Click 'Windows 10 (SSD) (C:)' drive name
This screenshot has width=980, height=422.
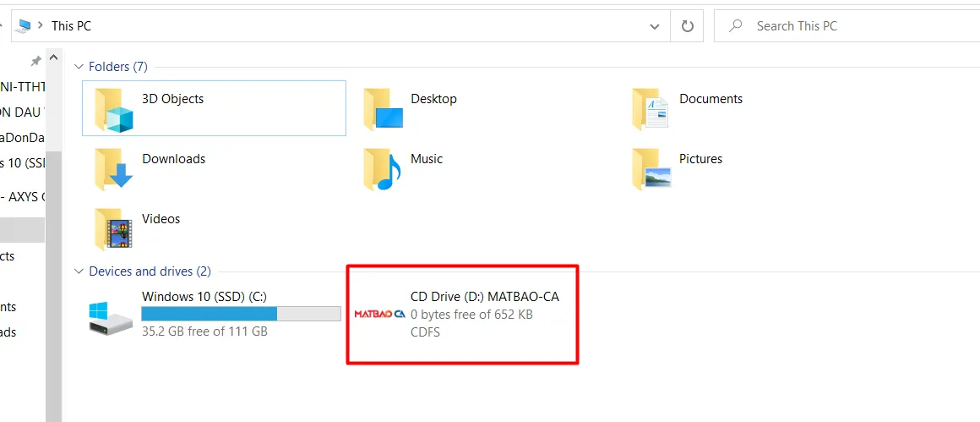[204, 296]
